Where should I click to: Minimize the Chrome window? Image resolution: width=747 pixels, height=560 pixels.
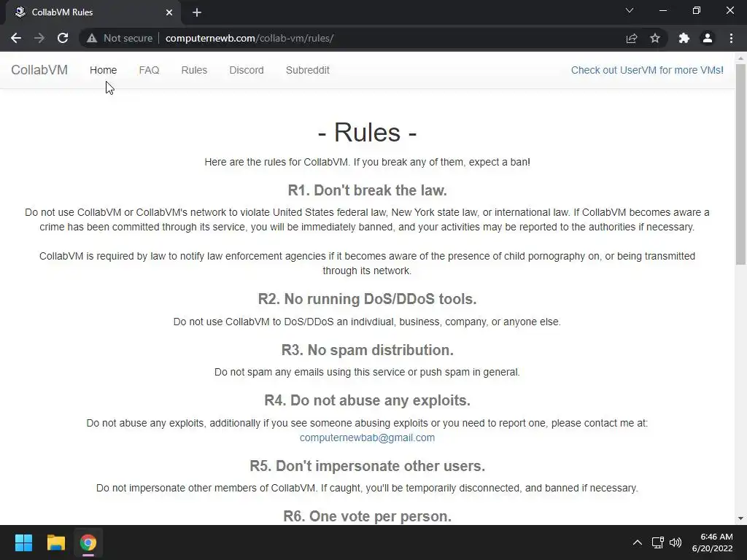(663, 10)
